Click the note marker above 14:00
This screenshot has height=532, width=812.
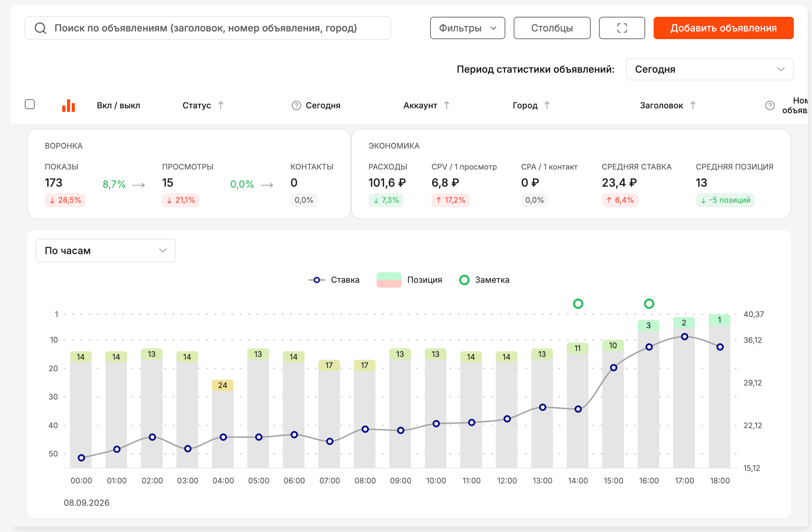578,304
